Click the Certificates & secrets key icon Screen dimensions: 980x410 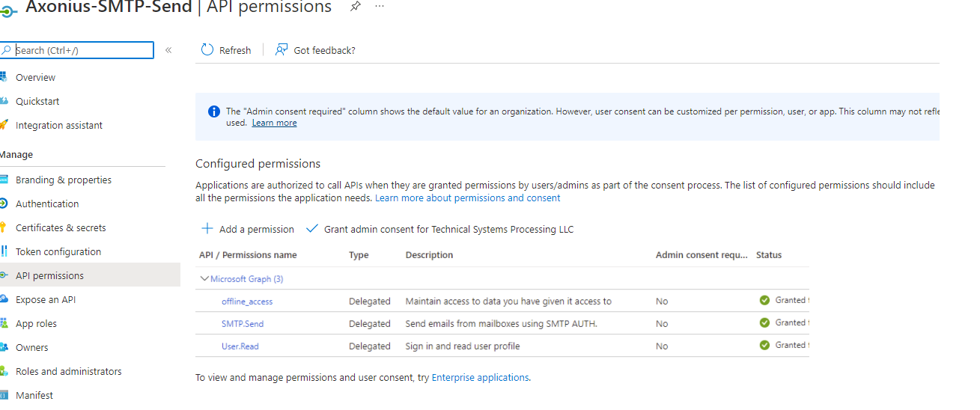click(4, 227)
